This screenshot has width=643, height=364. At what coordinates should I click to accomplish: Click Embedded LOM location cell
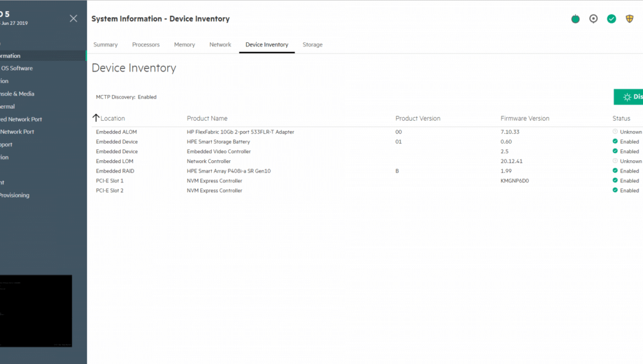click(114, 161)
